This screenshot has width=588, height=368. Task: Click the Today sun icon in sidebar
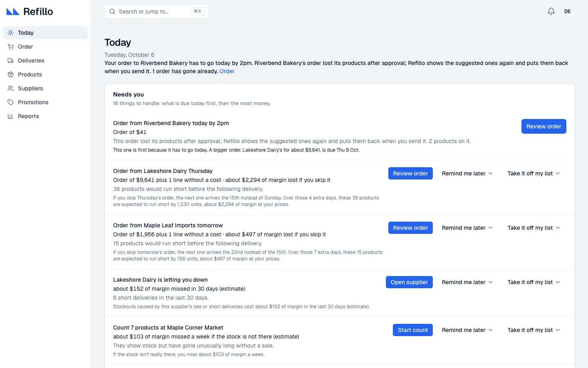click(11, 33)
